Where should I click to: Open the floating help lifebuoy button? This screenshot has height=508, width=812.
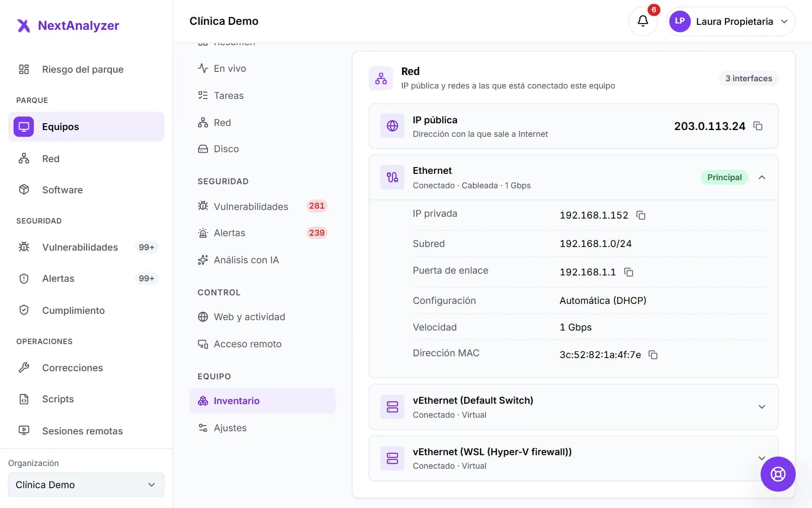point(778,474)
